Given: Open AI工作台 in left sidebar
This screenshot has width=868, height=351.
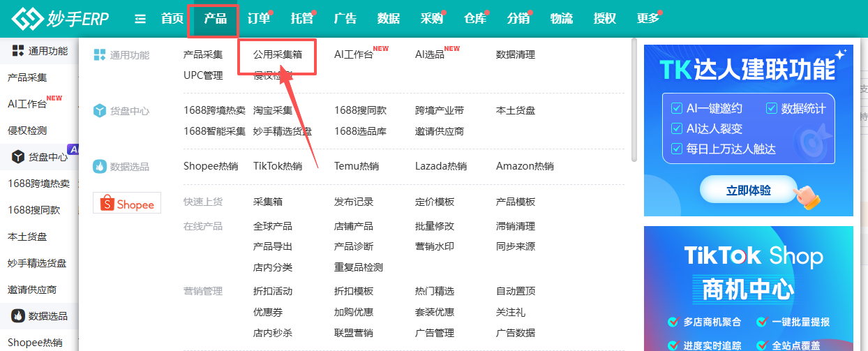Looking at the screenshot, I should pos(27,104).
